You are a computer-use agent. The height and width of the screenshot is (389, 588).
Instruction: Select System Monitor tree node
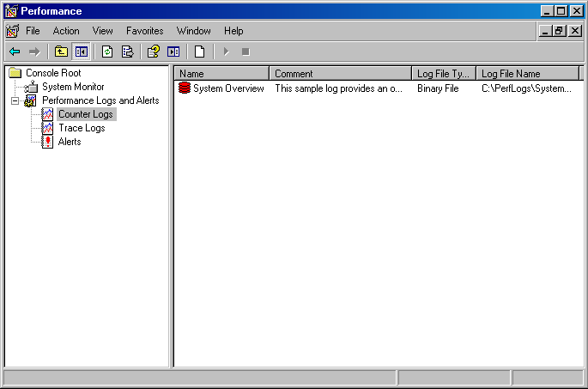[x=73, y=87]
